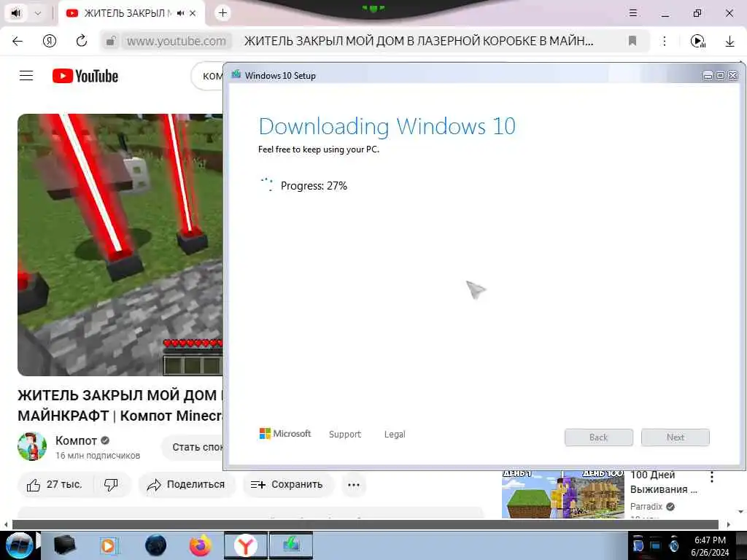Show site security lock info

[111, 41]
